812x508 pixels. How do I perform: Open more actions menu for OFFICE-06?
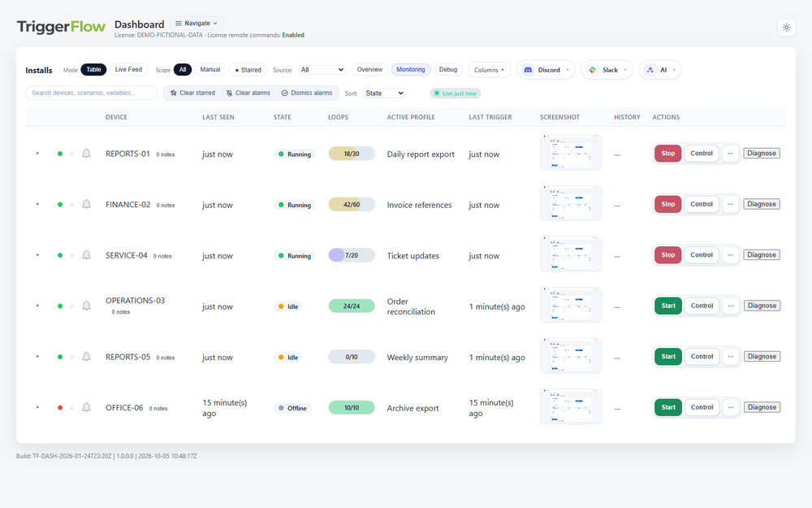click(731, 407)
